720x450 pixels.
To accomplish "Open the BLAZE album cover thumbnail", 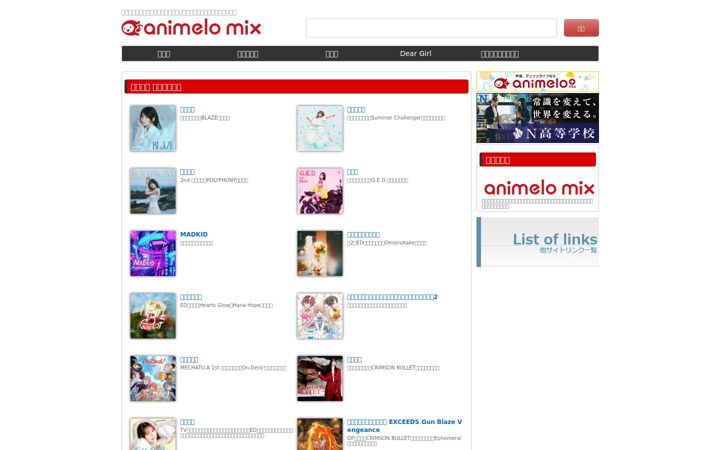I will (153, 128).
